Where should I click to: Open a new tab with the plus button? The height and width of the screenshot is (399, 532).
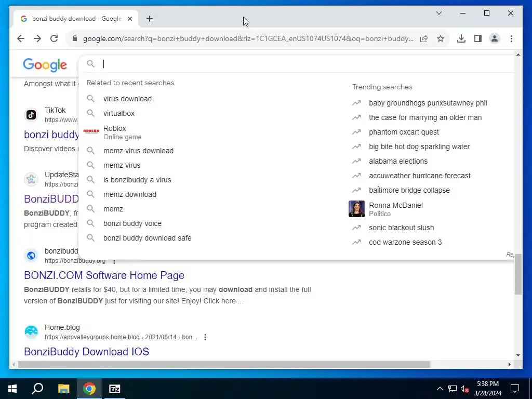coord(150,19)
